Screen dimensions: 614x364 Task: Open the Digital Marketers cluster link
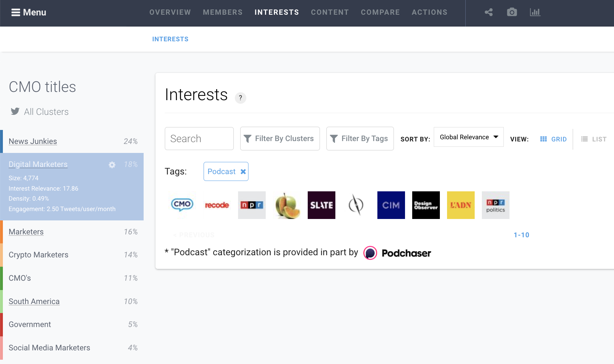[38, 164]
